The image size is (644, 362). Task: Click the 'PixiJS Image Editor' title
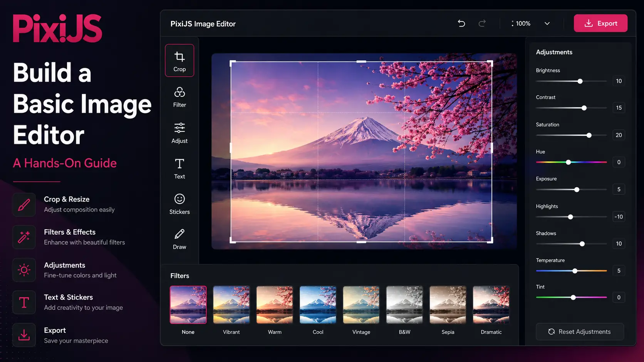click(203, 24)
